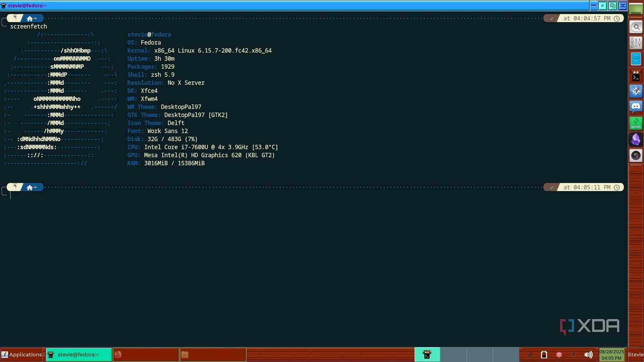The height and width of the screenshot is (362, 644).
Task: Click the 'Uptime: 3h 30m' line
Action: click(x=151, y=59)
